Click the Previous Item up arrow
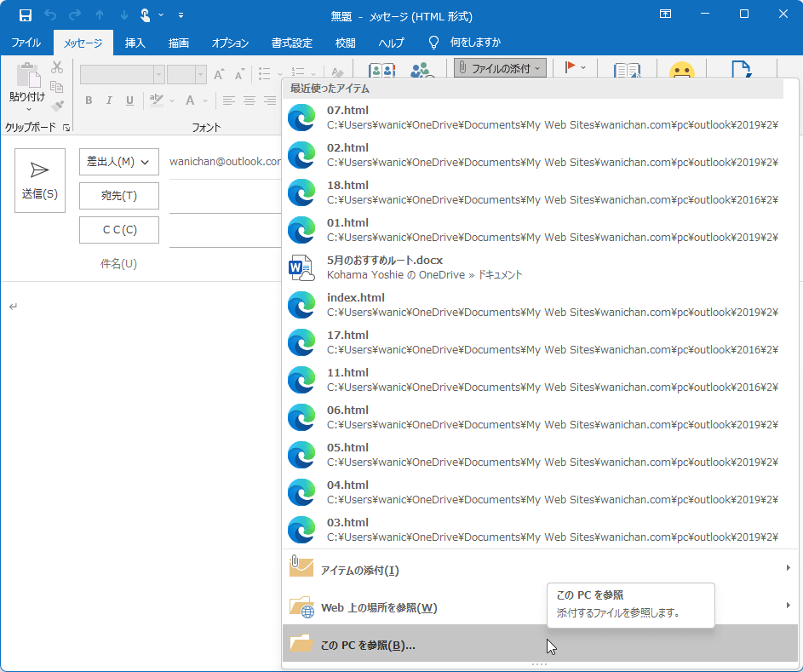The image size is (803, 672). pos(100,15)
